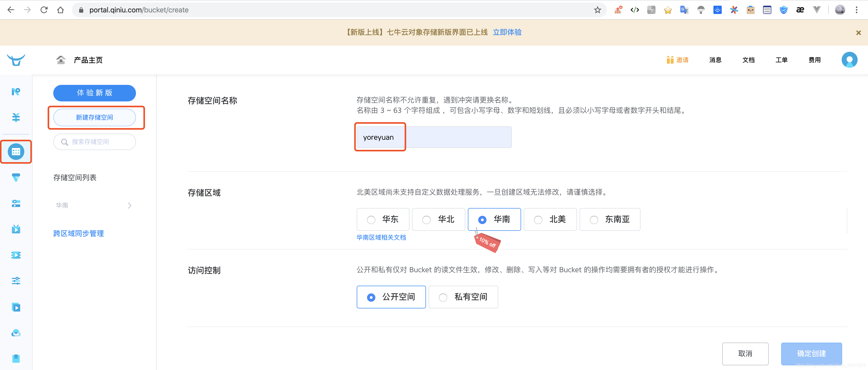Image resolution: width=868 pixels, height=370 pixels.
Task: Click the 取消 cancel button
Action: coord(745,353)
